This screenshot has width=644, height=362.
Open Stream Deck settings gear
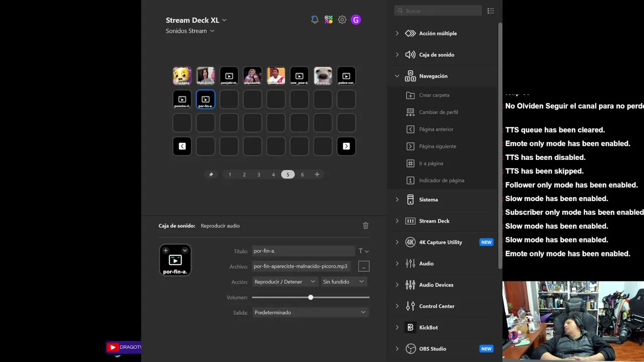click(342, 20)
